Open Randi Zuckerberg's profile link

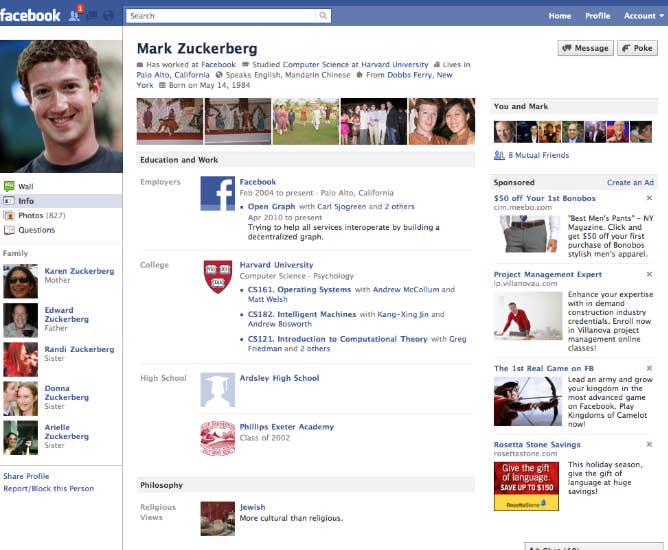click(79, 349)
